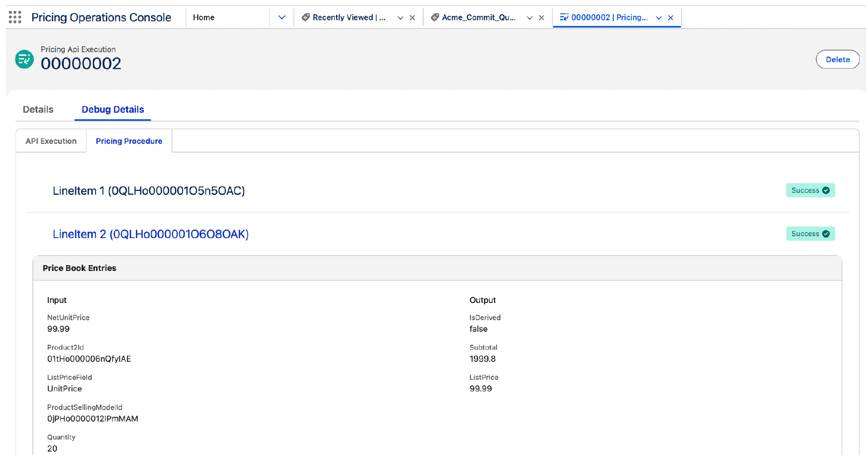Collapse LineItem 2 section
Image resolution: width=868 pixels, height=468 pixels.
pos(151,234)
